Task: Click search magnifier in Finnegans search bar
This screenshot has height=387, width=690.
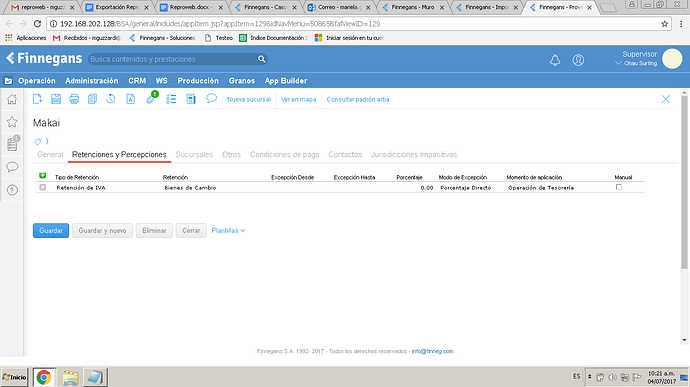Action: [261, 59]
